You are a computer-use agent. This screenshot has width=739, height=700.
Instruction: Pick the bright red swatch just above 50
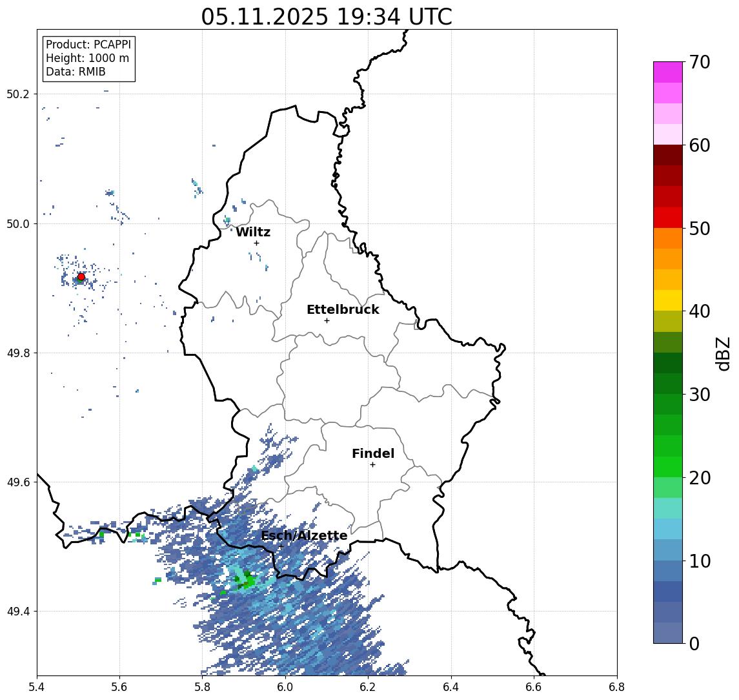[668, 218]
